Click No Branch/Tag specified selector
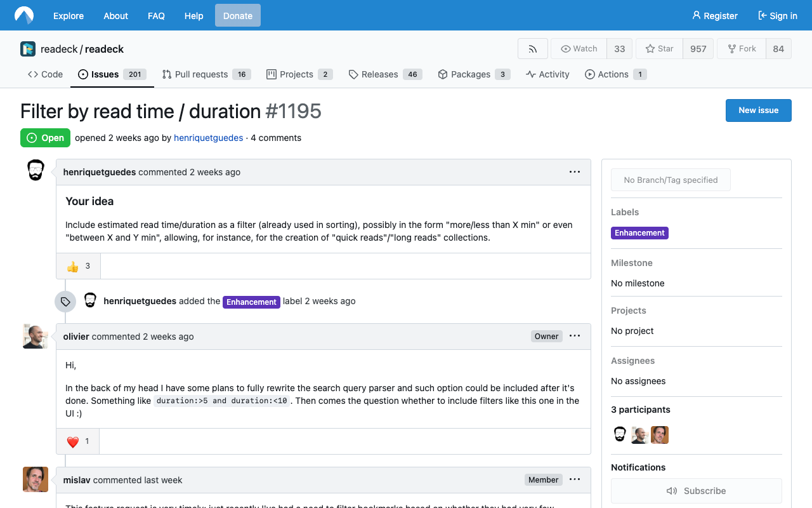Viewport: 812px width, 508px height. click(x=671, y=180)
